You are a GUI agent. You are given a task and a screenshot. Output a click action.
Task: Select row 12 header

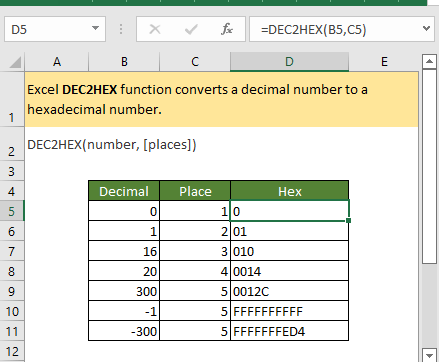pyautogui.click(x=12, y=351)
